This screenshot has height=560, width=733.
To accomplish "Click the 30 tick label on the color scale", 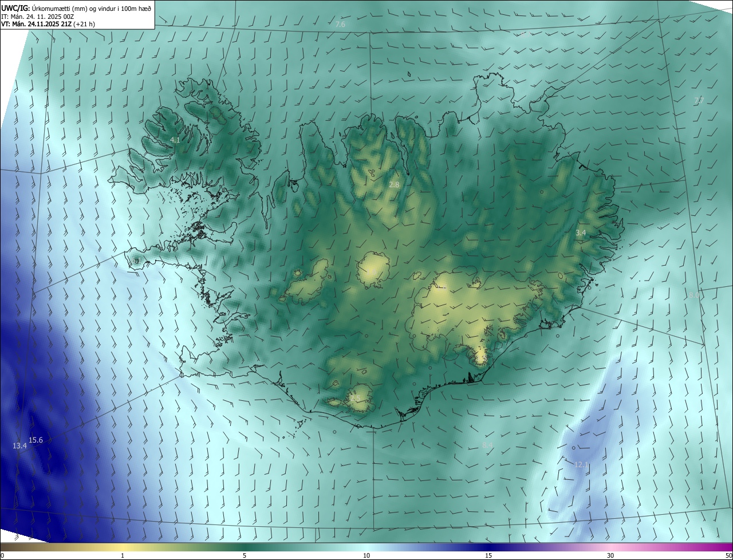I will tap(610, 555).
